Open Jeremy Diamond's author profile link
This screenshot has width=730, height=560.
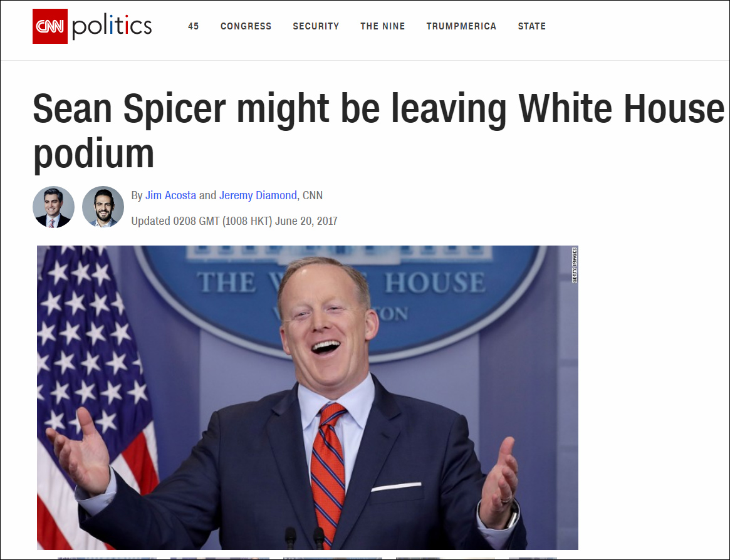click(x=258, y=195)
